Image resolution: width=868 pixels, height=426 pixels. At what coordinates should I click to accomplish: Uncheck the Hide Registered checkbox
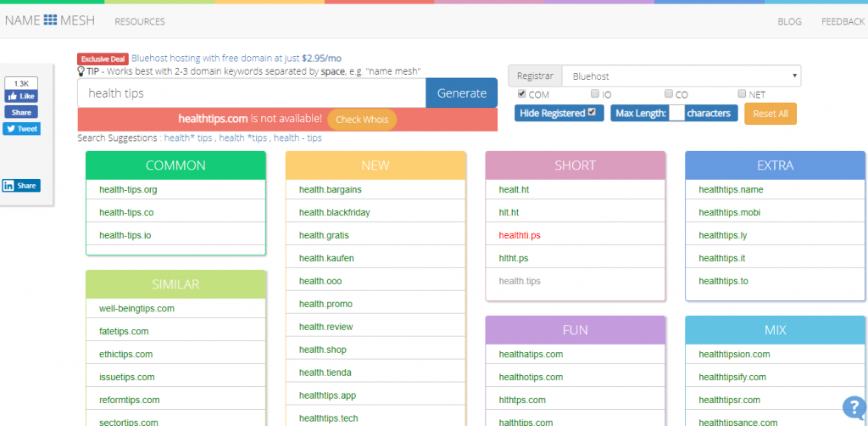(592, 112)
